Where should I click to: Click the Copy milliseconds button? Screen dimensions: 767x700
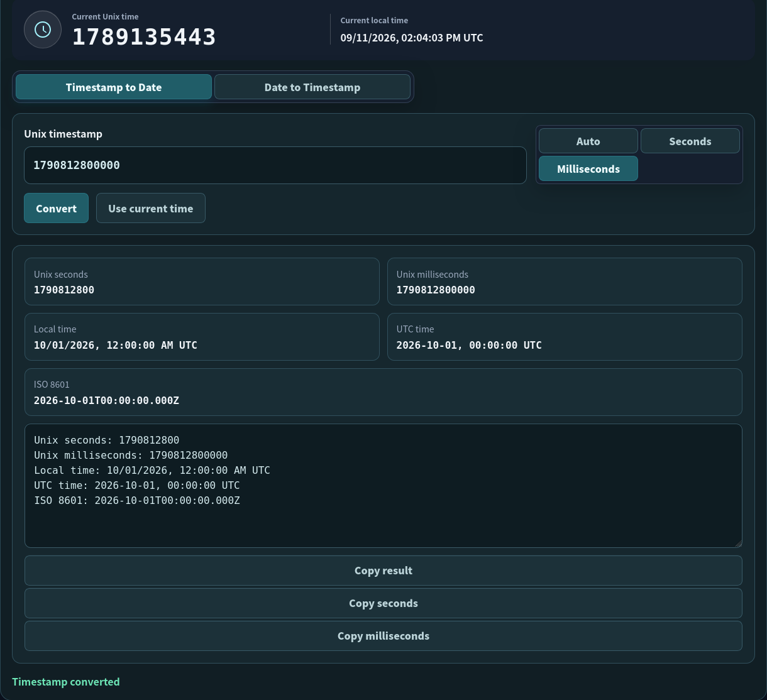coord(383,636)
